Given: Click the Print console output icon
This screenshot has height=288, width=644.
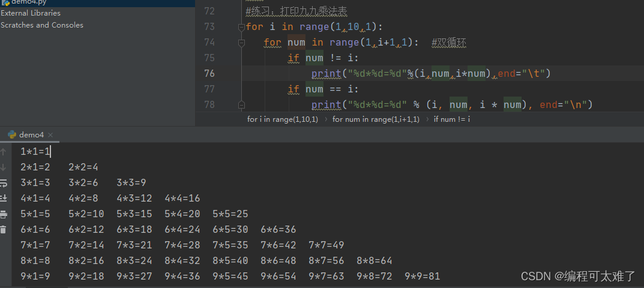Looking at the screenshot, I should click(3, 214).
